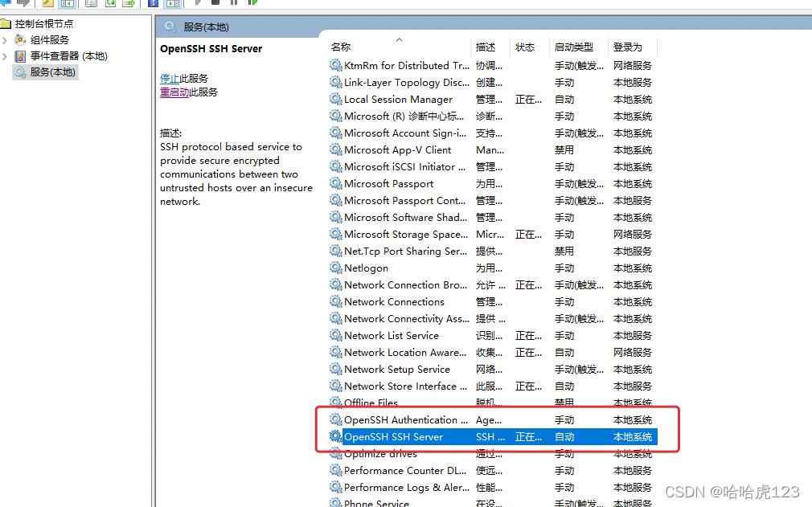Click the Pause Service toolbar icon

click(x=234, y=2)
